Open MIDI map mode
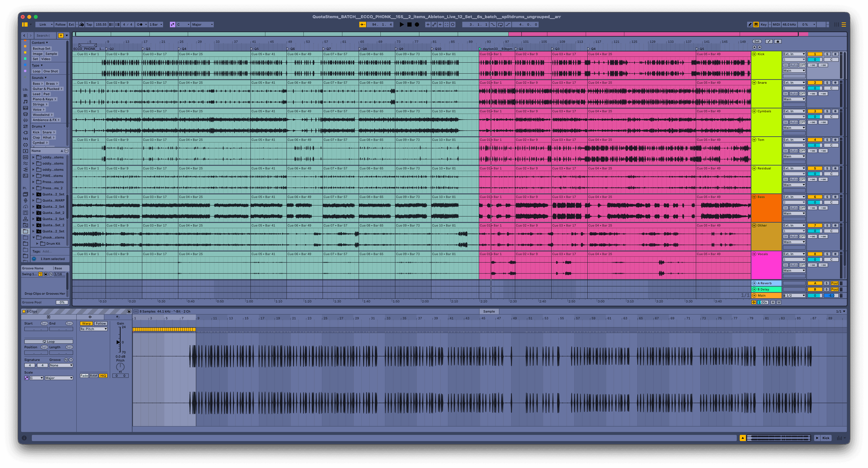868x468 pixels. pos(776,25)
